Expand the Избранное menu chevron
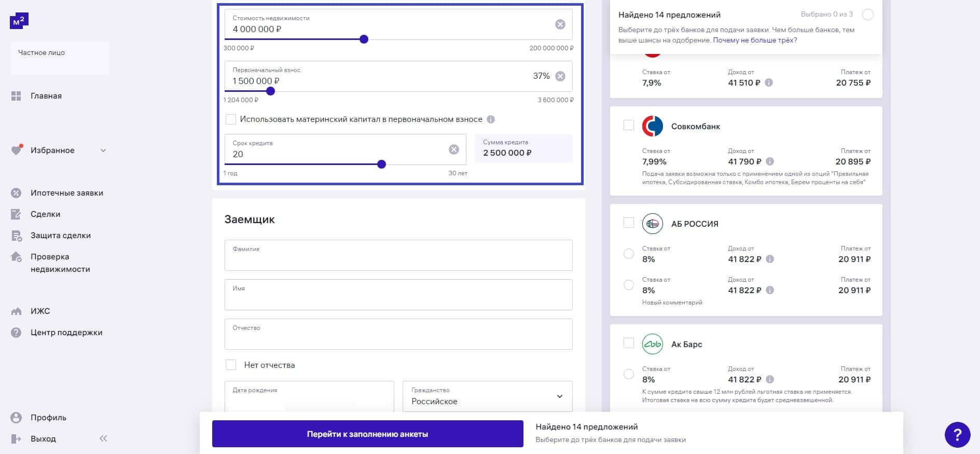Viewport: 980px width, 454px height. coord(103,150)
